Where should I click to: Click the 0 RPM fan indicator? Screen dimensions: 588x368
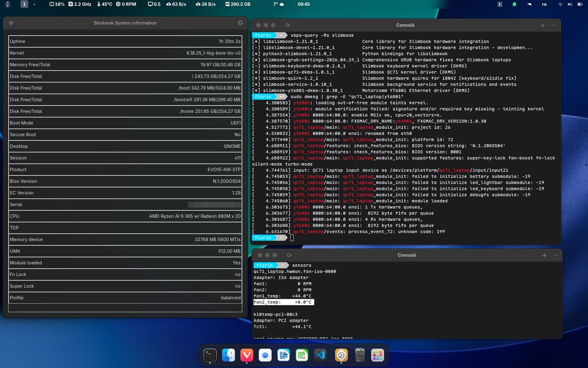(x=126, y=4)
